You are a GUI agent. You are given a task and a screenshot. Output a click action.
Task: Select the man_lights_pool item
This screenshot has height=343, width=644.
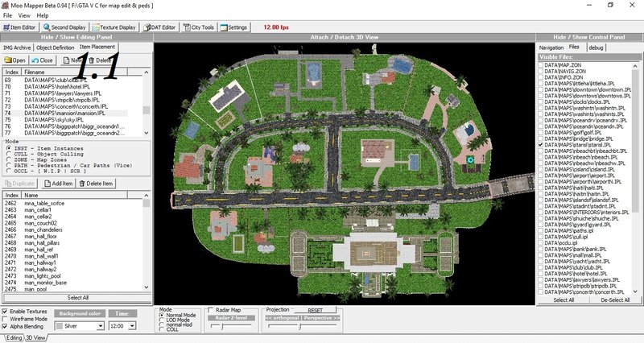43,276
